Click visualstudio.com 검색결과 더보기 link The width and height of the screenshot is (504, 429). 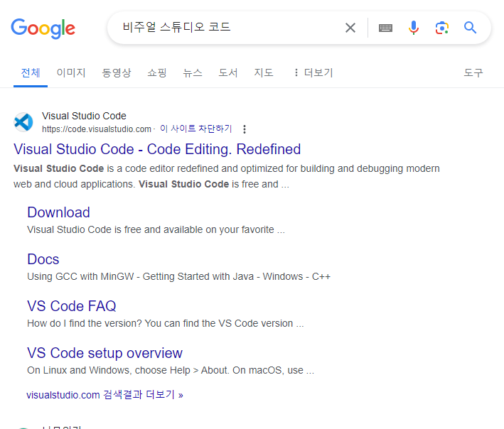pyautogui.click(x=104, y=395)
